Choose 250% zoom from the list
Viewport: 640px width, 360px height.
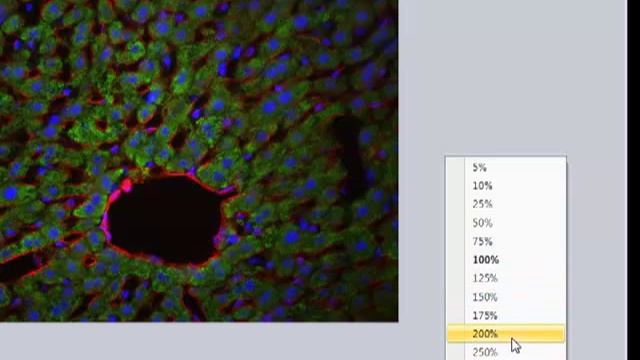pyautogui.click(x=506, y=351)
